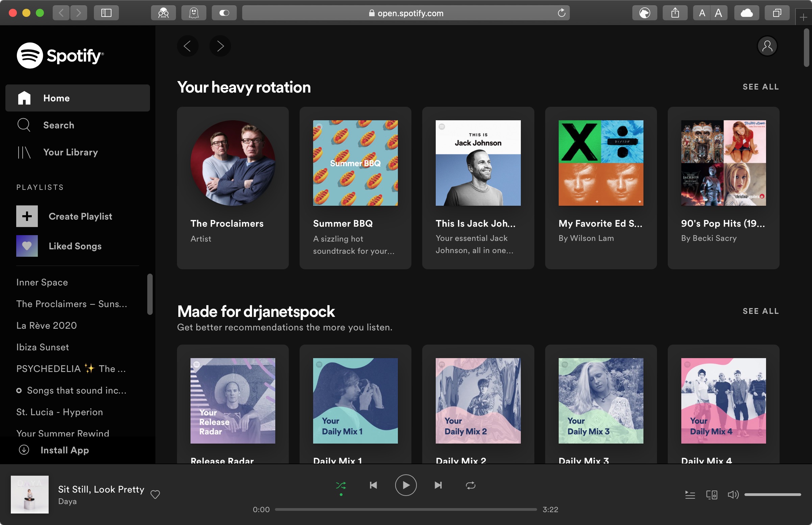Navigate back using the left chevron
812x525 pixels.
pyautogui.click(x=187, y=46)
